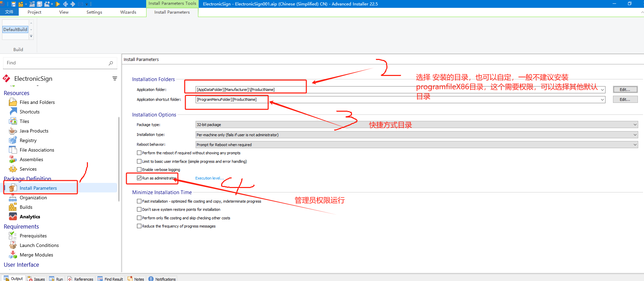
Task: Click the Launch Conditions icon
Action: pyautogui.click(x=13, y=245)
